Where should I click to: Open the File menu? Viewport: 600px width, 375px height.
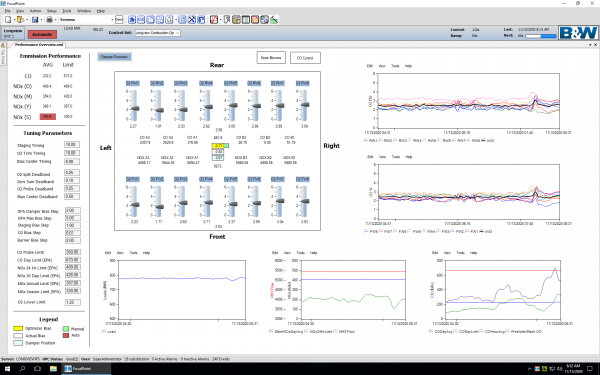(7, 11)
